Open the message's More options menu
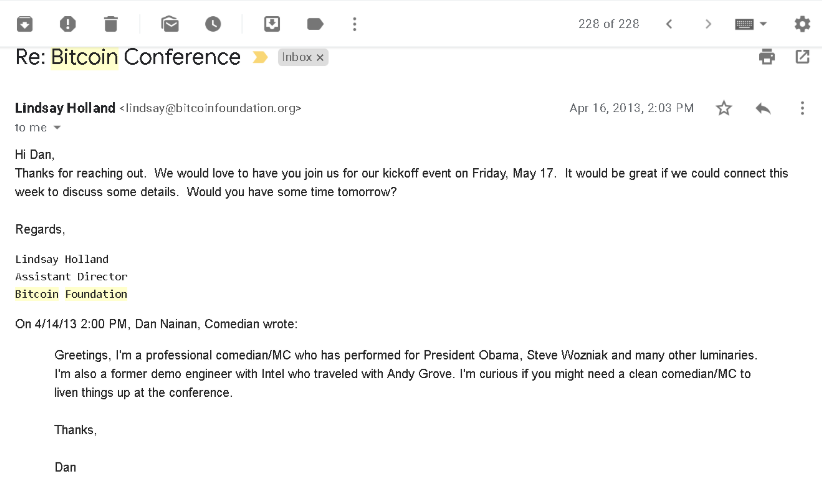Viewport: 822px width, 488px height. point(802,108)
